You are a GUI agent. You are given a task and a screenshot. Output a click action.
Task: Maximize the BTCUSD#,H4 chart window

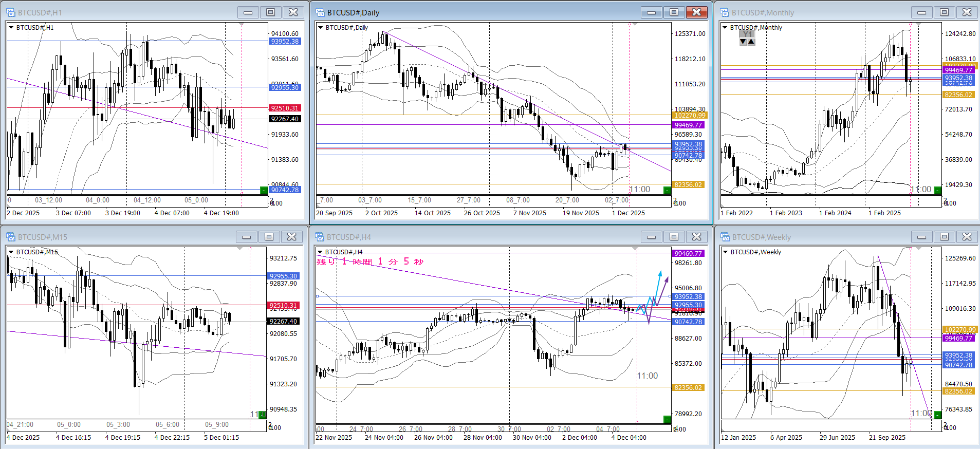[x=674, y=236]
